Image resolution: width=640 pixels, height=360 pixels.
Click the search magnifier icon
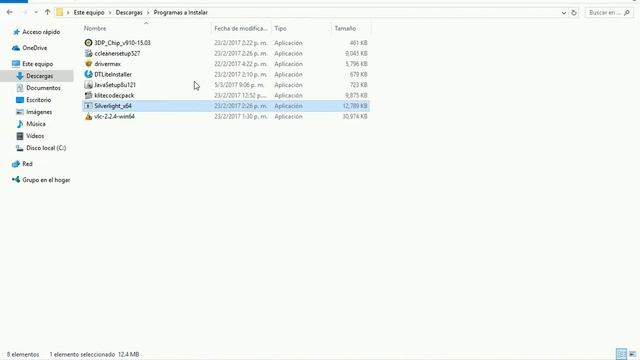[627, 13]
